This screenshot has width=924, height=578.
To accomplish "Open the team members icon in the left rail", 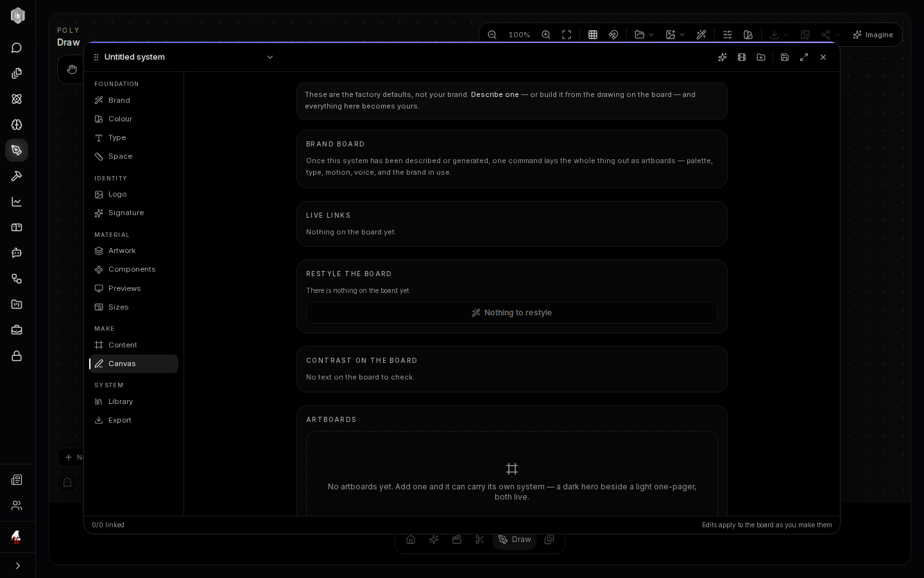I will pyautogui.click(x=17, y=505).
